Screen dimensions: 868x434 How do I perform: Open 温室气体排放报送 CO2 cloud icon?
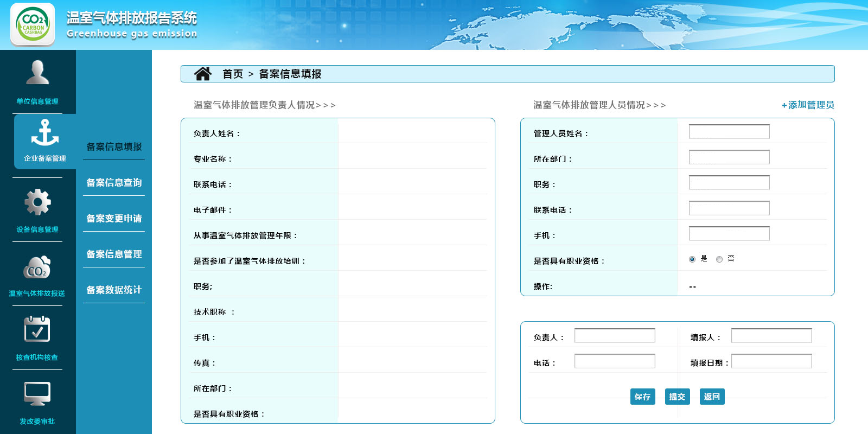coord(37,267)
